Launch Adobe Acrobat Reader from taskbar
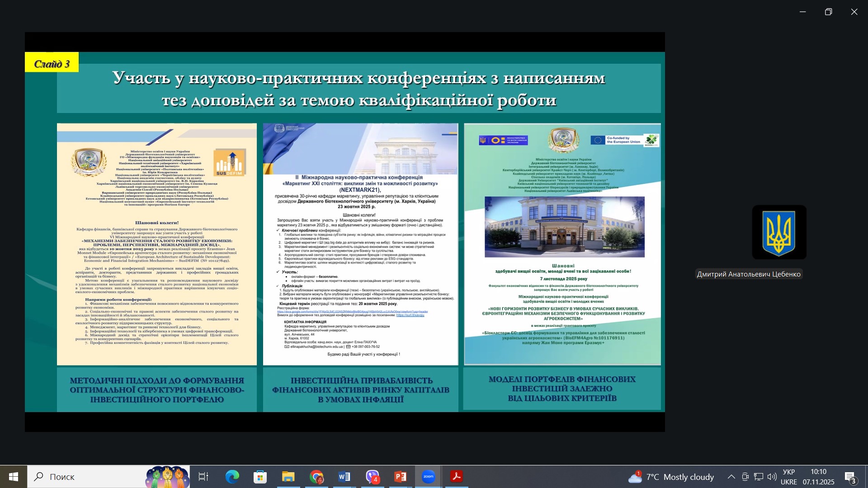This screenshot has width=868, height=488. [x=456, y=477]
